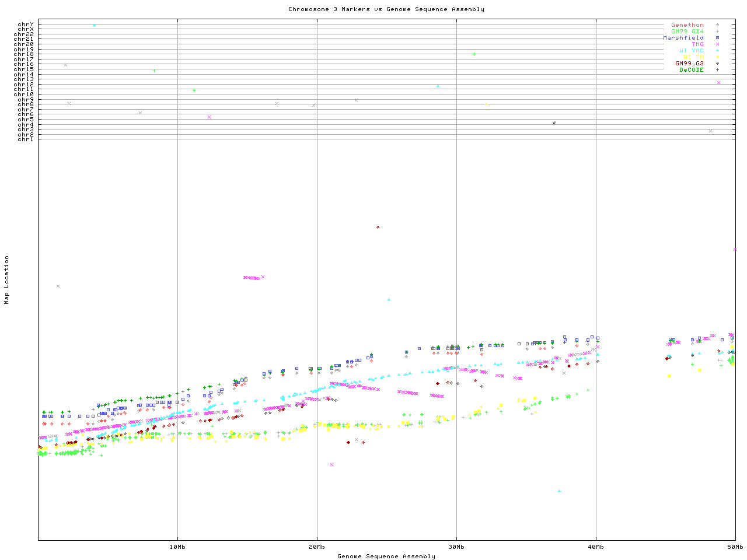Select the Genethon legend label

tap(687, 25)
